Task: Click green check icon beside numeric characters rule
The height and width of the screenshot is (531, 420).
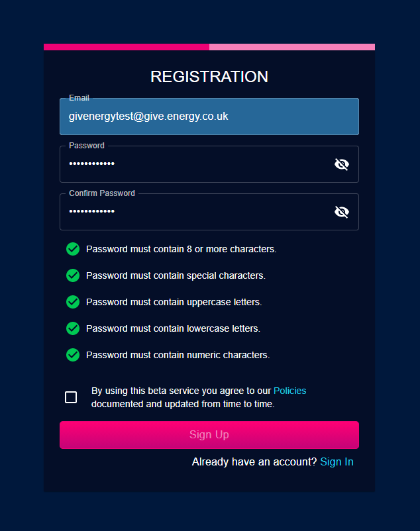Action: [73, 355]
